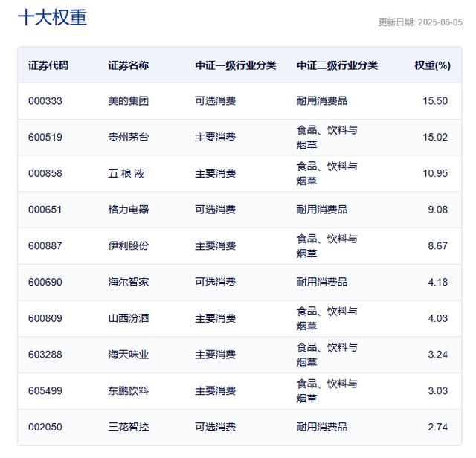Viewport: 476px width, 458px height.
Task: Click weight value 3.24
Action: 438,355
